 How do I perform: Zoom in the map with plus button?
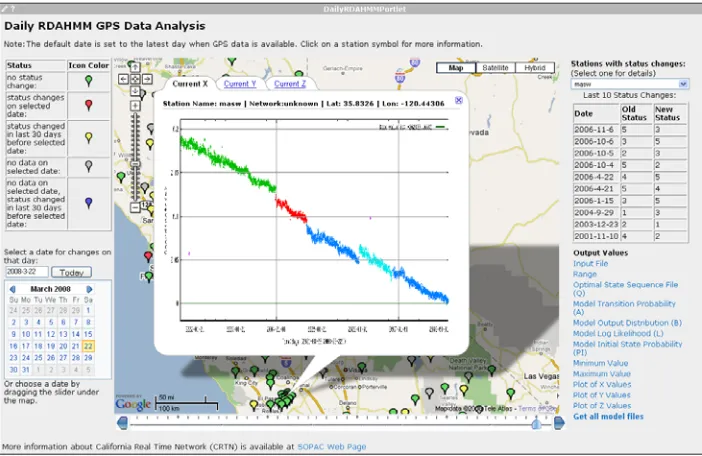(x=135, y=106)
